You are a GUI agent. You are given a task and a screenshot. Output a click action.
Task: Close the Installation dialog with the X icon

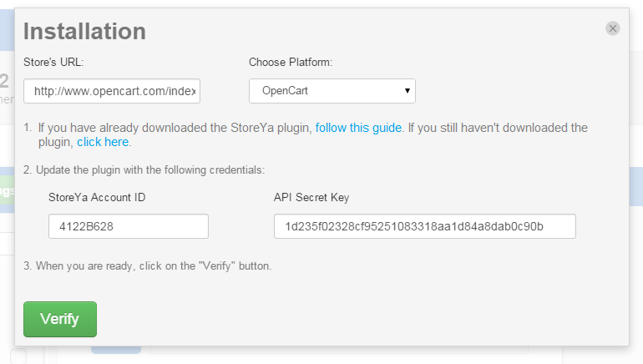coord(613,28)
